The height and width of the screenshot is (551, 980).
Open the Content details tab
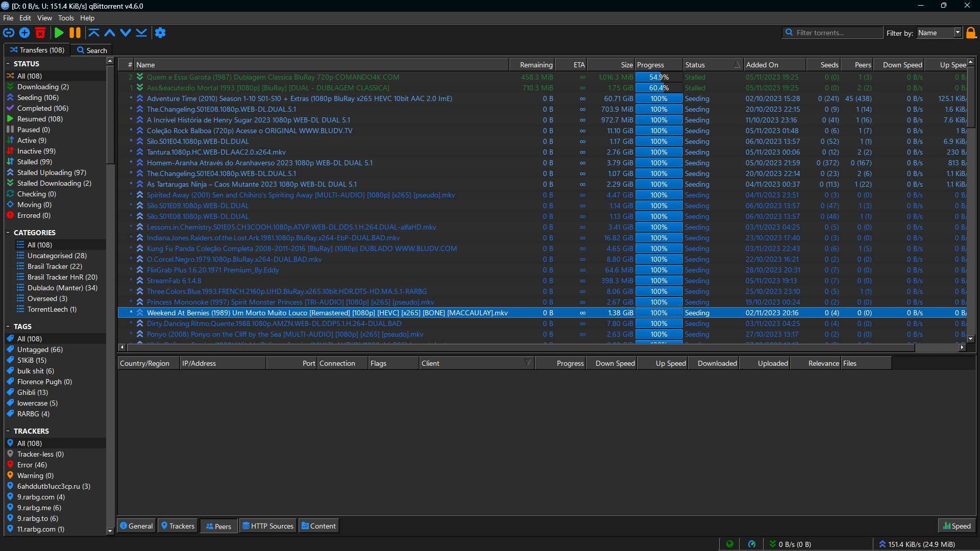318,526
